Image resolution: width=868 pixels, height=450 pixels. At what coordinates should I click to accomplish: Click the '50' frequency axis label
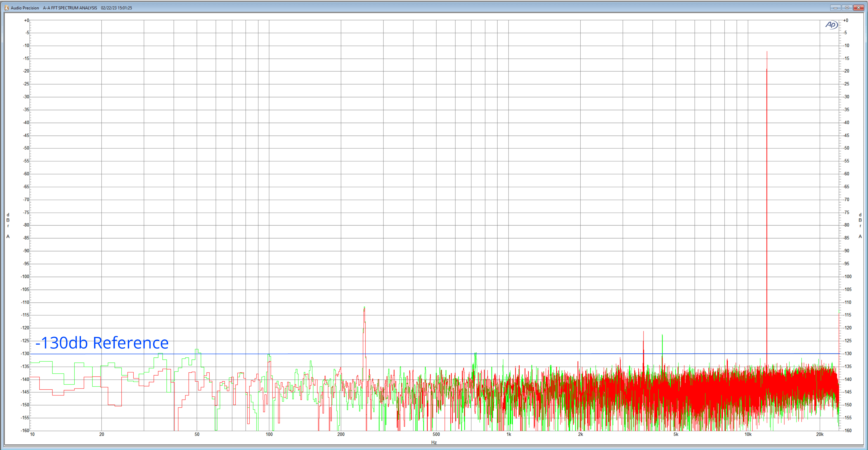coord(197,434)
